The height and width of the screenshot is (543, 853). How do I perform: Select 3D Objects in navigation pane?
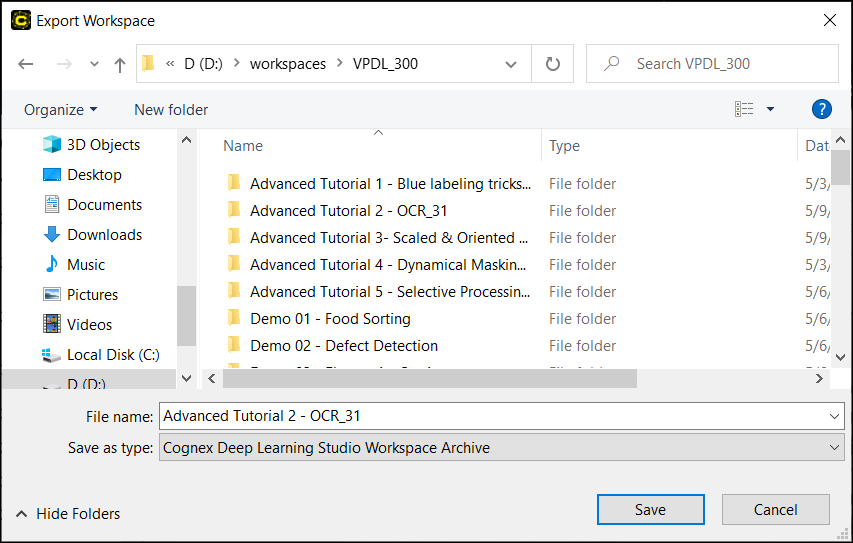click(103, 145)
